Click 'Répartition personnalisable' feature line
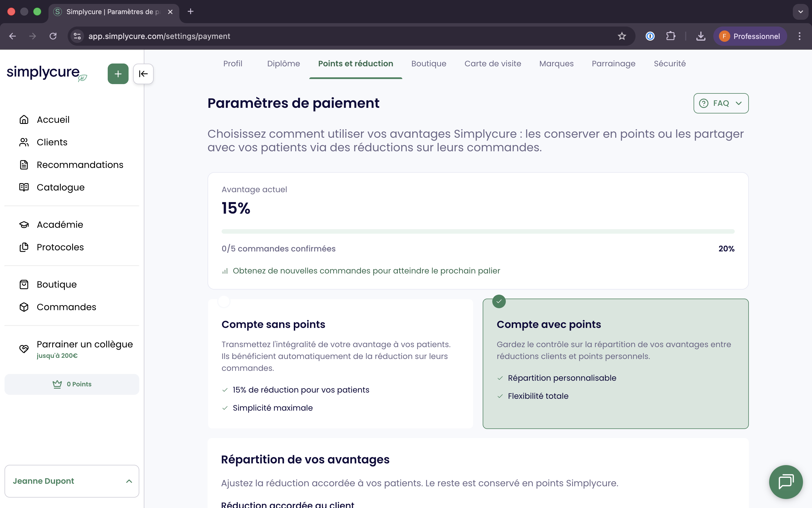Image resolution: width=812 pixels, height=508 pixels. 562,378
